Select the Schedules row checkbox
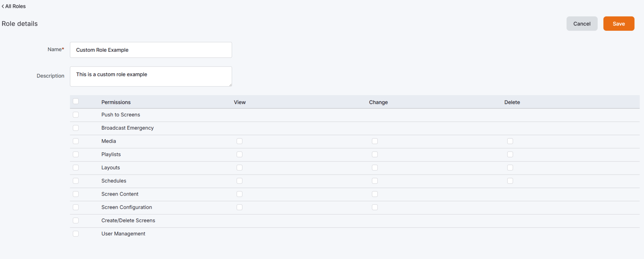This screenshot has width=644, height=259. tap(76, 181)
